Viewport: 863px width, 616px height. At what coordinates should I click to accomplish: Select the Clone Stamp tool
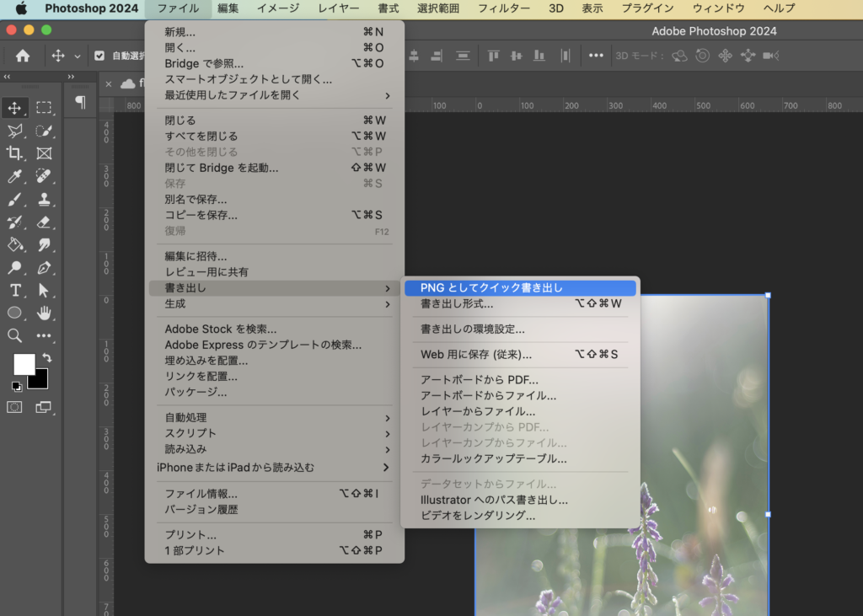pyautogui.click(x=44, y=199)
